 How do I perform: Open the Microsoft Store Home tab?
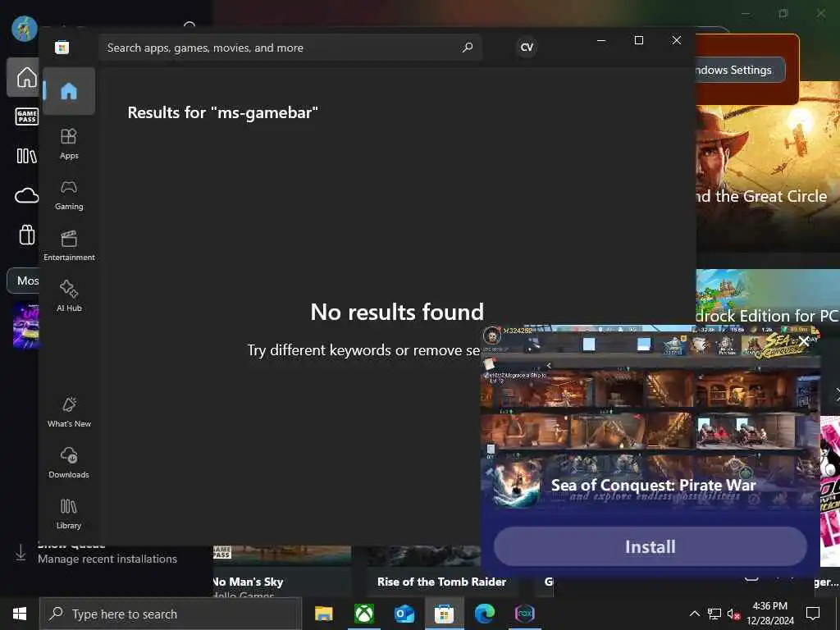coord(69,91)
